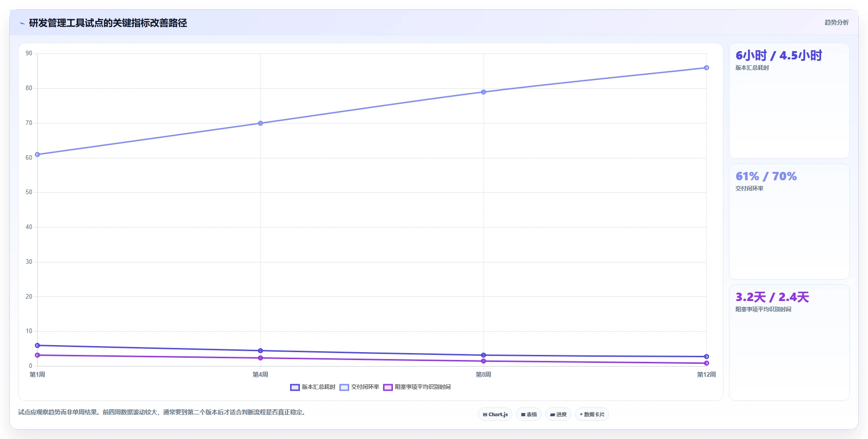Click the 版本汇总耗时 legend label
Screen dimensions: 868x439
[318, 387]
